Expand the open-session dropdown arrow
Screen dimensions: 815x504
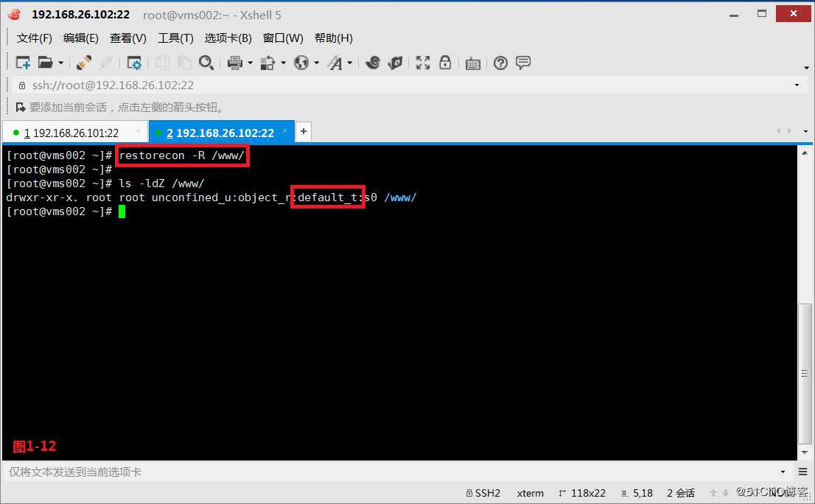(x=61, y=63)
